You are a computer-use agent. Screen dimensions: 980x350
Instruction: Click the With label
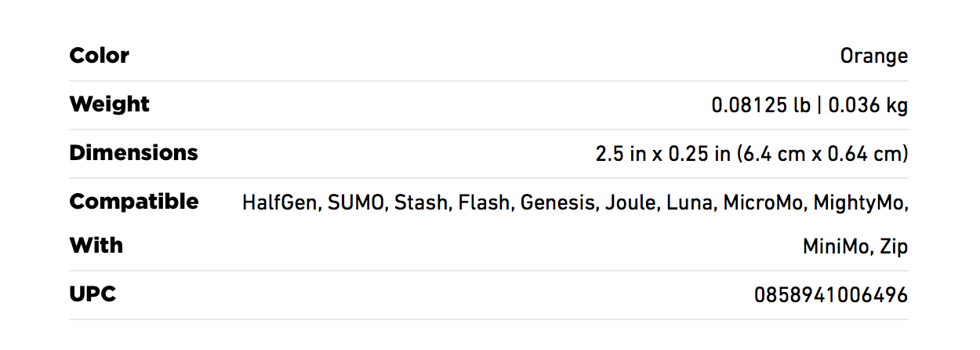point(96,246)
